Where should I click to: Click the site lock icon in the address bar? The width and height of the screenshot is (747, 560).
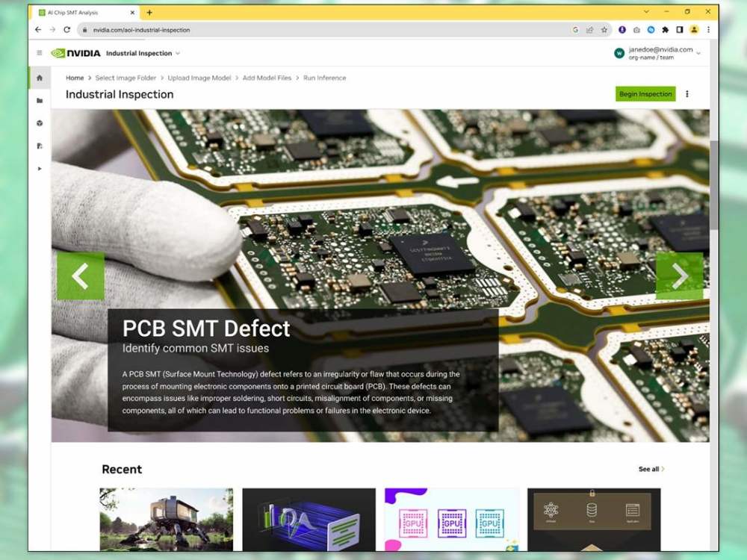84,30
